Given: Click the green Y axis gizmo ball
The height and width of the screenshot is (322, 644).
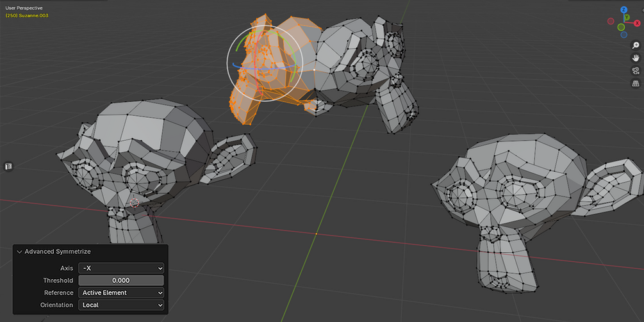Looking at the screenshot, I should (626, 17).
